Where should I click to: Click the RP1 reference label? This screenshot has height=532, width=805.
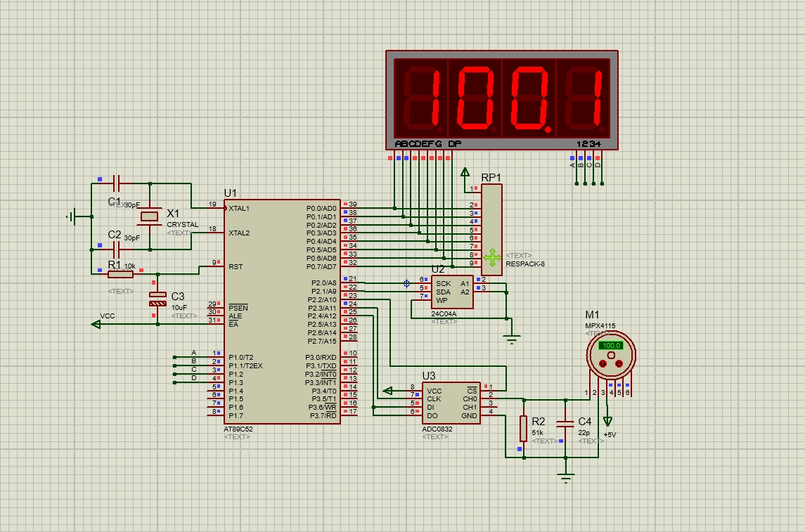coord(491,178)
